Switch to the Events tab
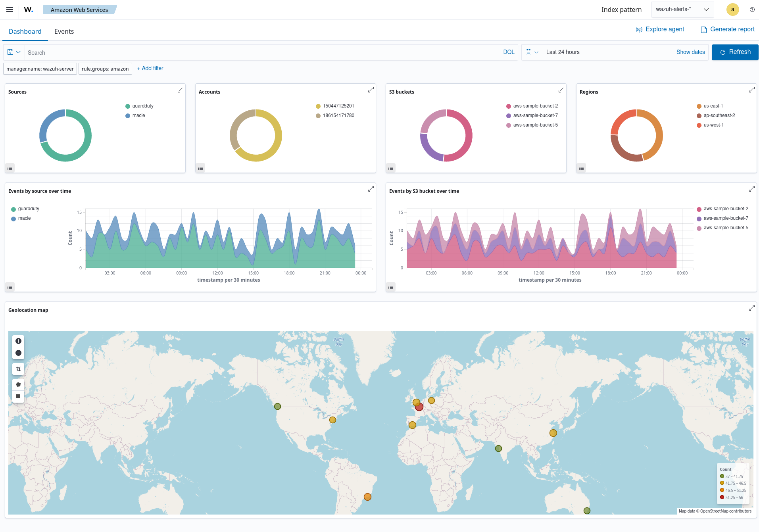This screenshot has height=532, width=759. coord(64,31)
